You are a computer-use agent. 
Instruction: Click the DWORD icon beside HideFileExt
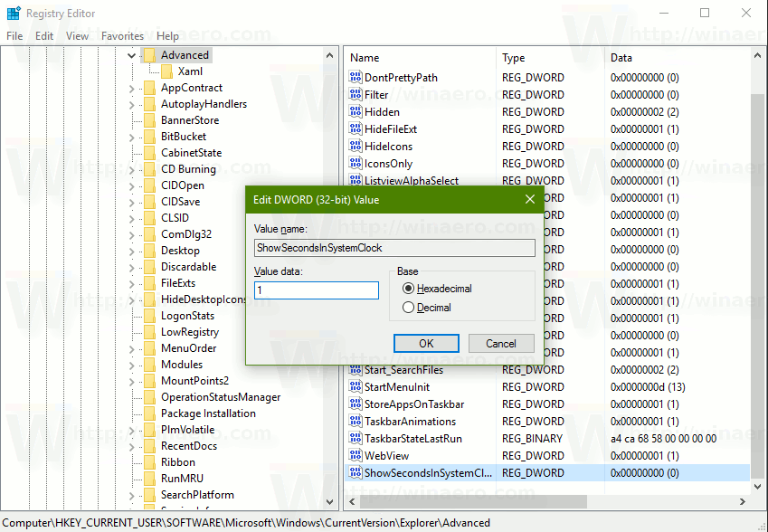pyautogui.click(x=355, y=129)
